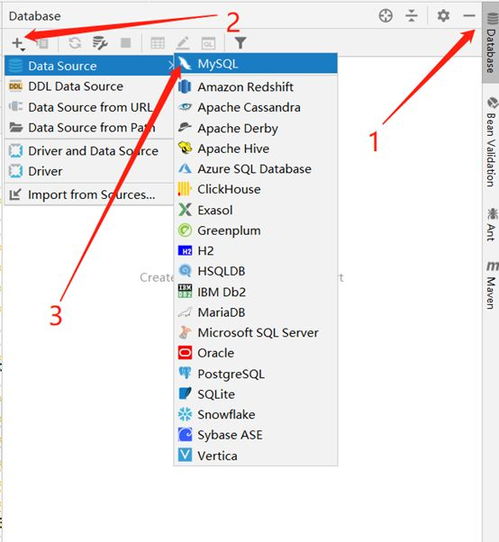The image size is (499, 542).
Task: Select H2 data source
Action: point(256,251)
